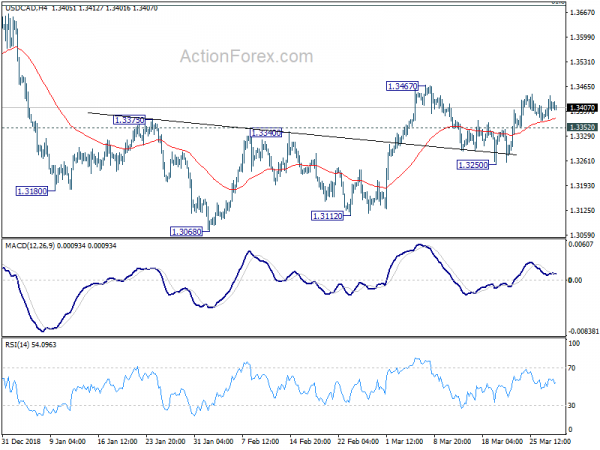Click 1.31250 on the price axis
This screenshot has width=600, height=450.
582,210
